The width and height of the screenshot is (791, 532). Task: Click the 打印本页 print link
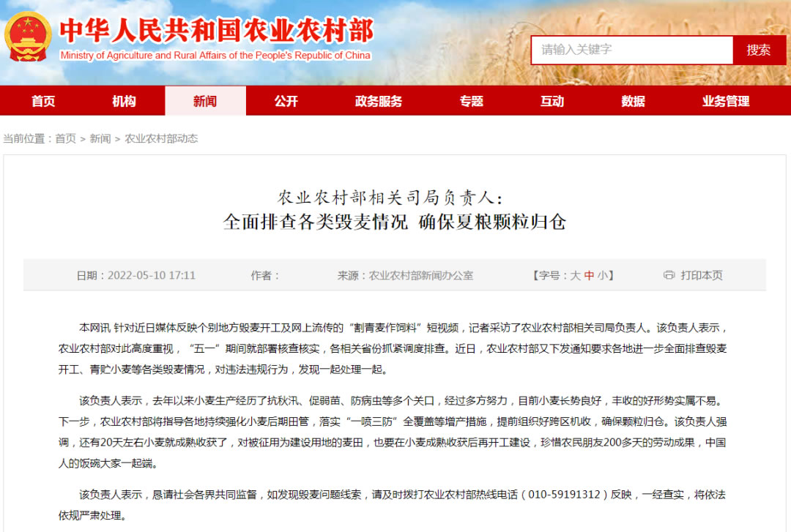[x=702, y=275]
